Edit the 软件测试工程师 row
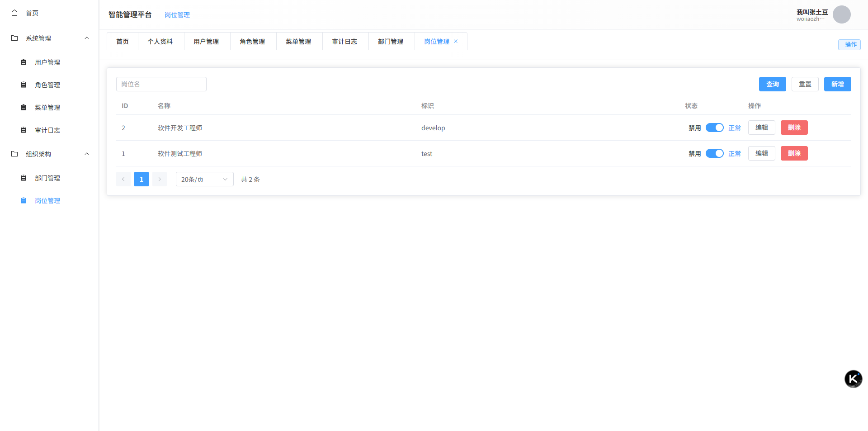 (x=762, y=153)
